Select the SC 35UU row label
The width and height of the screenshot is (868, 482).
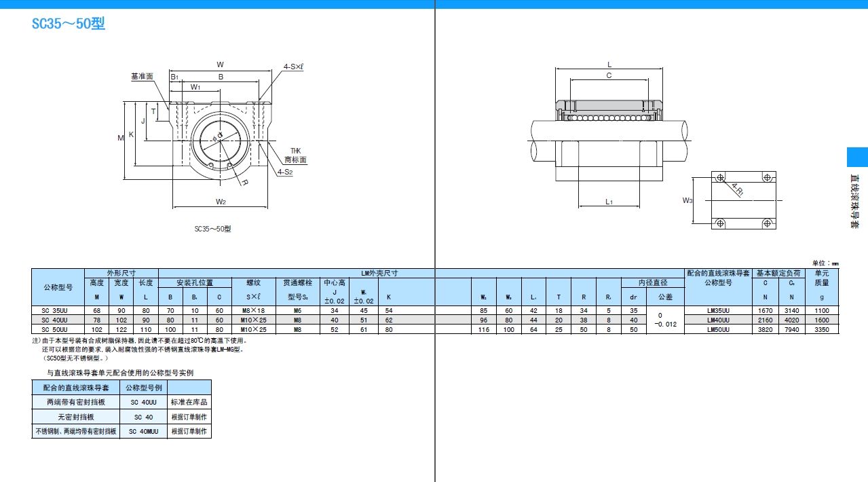coord(58,310)
